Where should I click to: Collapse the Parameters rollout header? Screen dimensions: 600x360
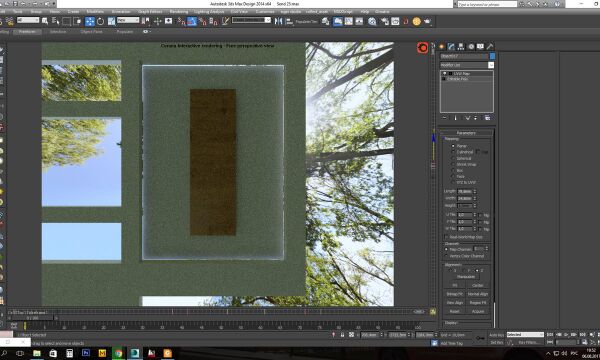click(466, 133)
